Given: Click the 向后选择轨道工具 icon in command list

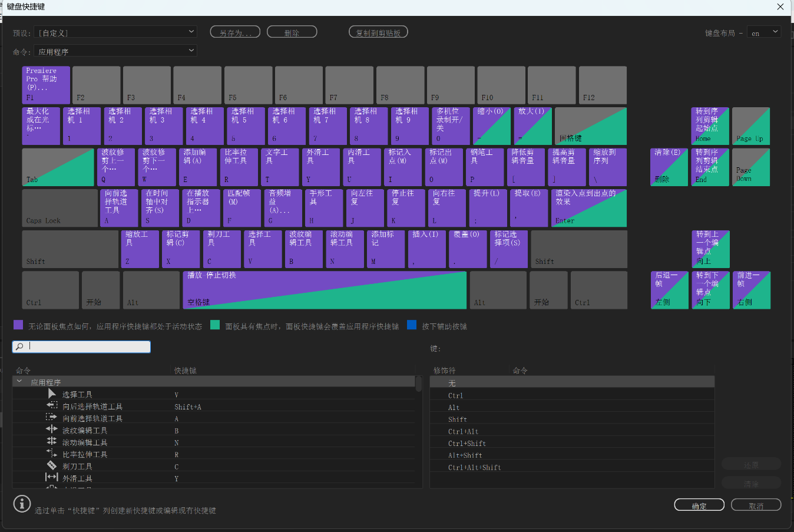Looking at the screenshot, I should click(x=52, y=406).
